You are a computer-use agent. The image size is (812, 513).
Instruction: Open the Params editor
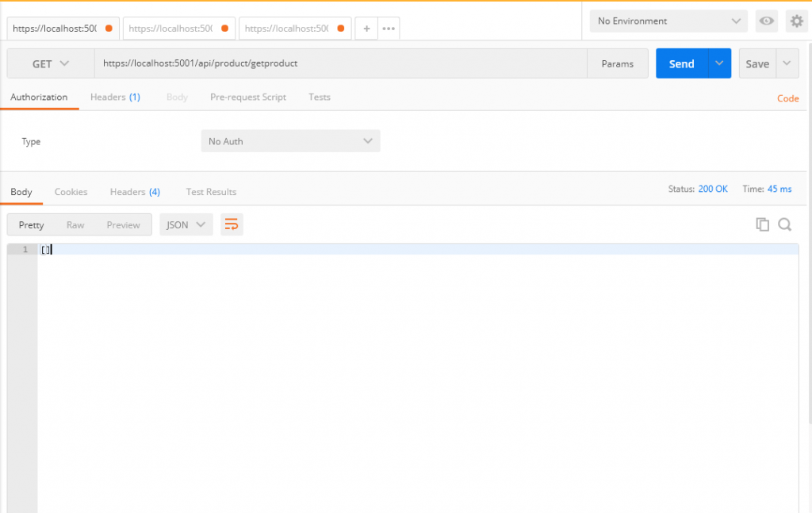[x=617, y=63]
